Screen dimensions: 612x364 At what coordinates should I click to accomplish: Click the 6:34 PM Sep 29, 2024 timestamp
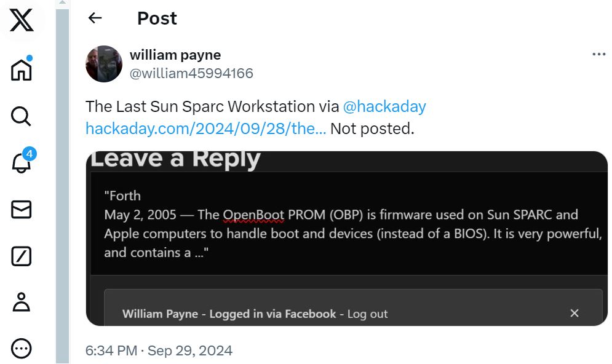159,350
